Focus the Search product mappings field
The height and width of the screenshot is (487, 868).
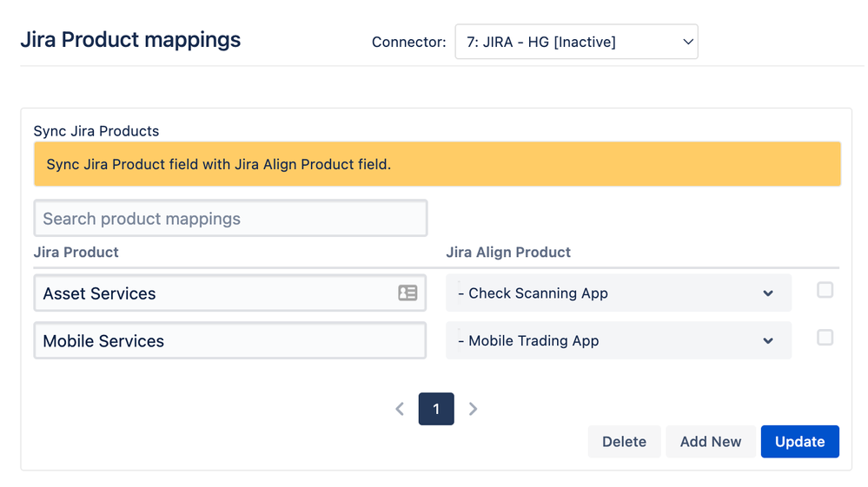coord(230,219)
